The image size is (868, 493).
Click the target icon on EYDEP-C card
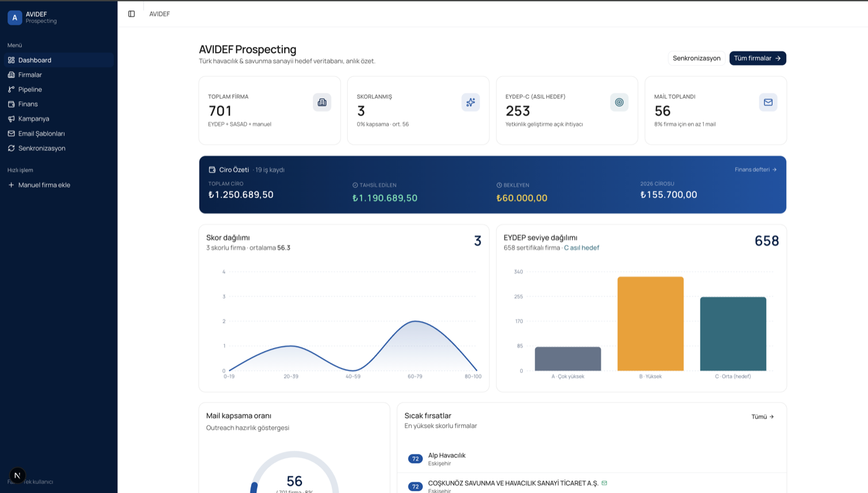(x=619, y=102)
